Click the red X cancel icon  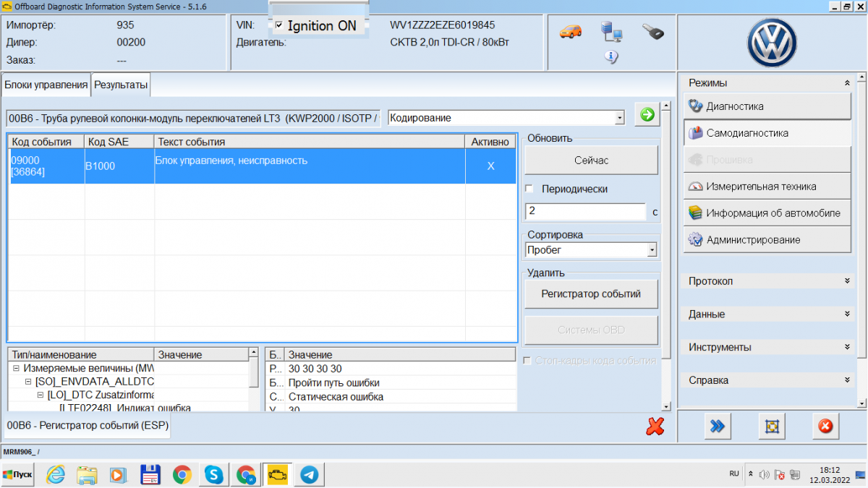655,427
